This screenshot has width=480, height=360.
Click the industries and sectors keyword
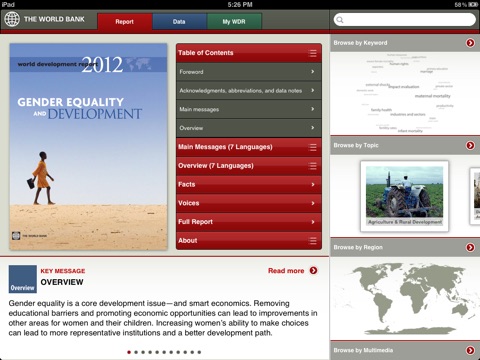408,114
